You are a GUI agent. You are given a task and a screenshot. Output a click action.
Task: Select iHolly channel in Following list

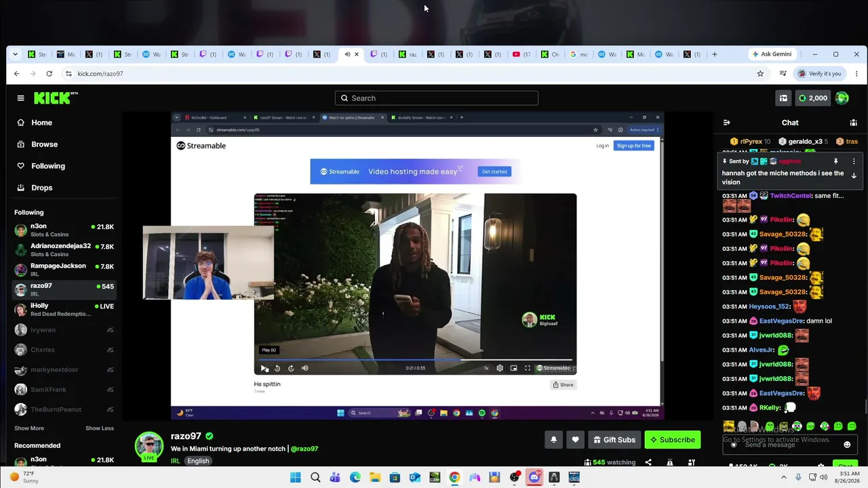(x=64, y=310)
